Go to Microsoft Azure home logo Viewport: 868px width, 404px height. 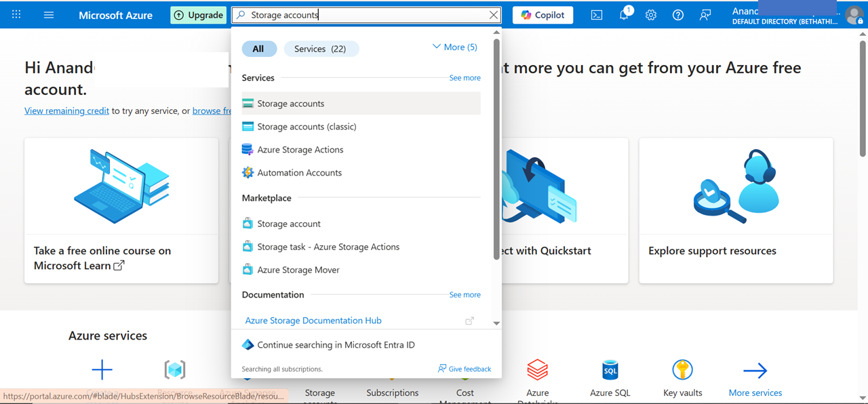[x=115, y=15]
